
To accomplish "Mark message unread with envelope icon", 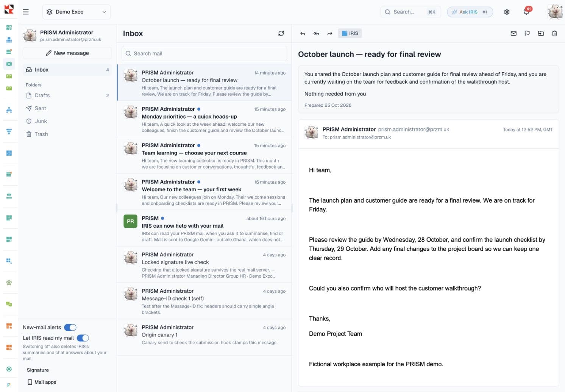I will tap(513, 33).
